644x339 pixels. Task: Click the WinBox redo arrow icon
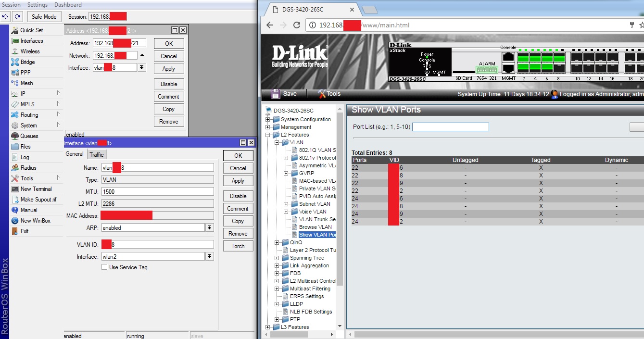pyautogui.click(x=17, y=16)
